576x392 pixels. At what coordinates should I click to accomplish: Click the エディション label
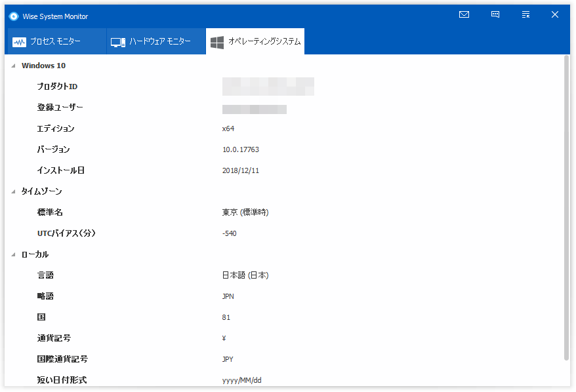pyautogui.click(x=56, y=128)
